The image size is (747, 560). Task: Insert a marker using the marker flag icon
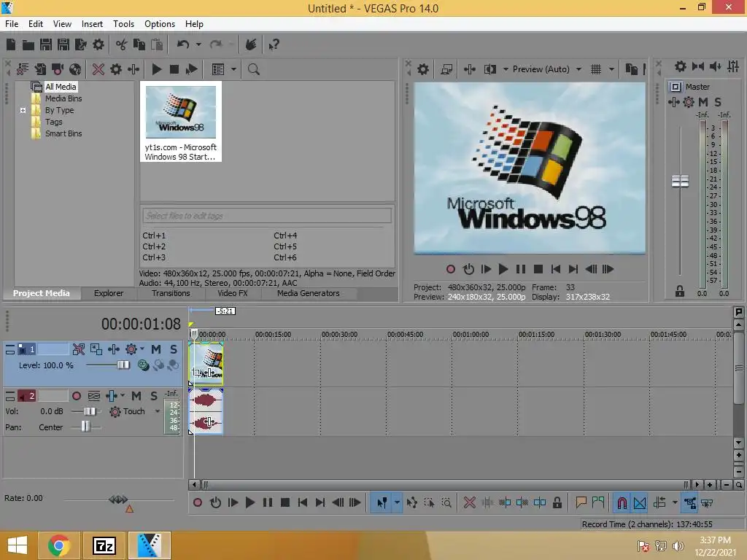pos(581,502)
